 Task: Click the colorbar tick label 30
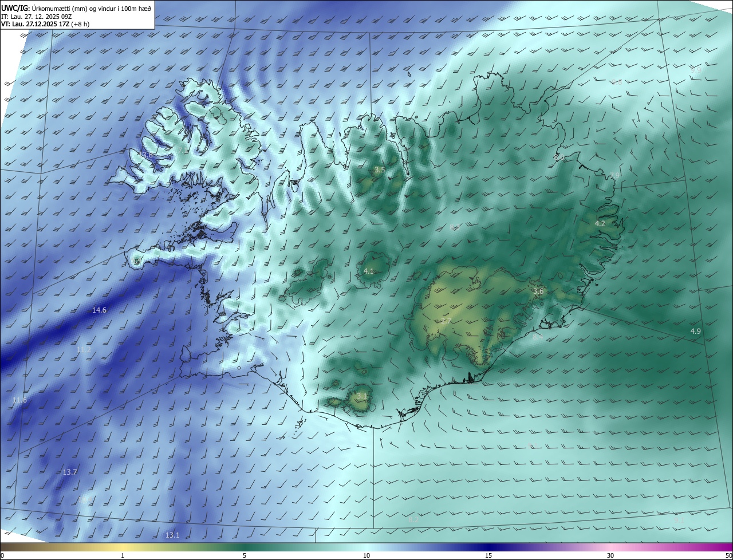pyautogui.click(x=610, y=555)
